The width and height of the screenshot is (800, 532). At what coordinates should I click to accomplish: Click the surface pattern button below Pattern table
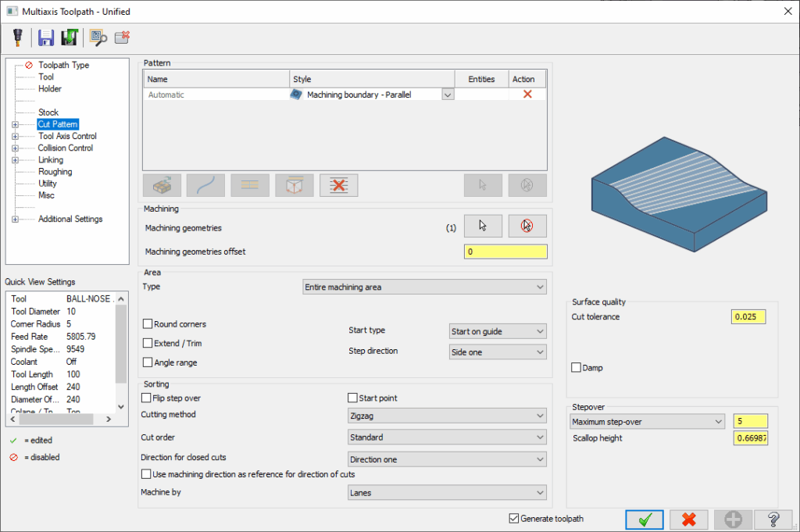[x=162, y=185]
